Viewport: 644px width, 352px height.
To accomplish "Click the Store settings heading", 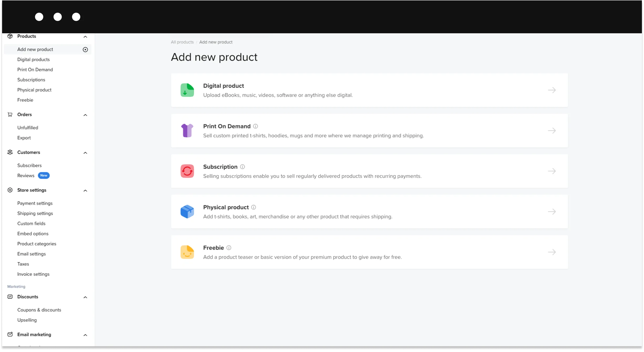I will 32,190.
